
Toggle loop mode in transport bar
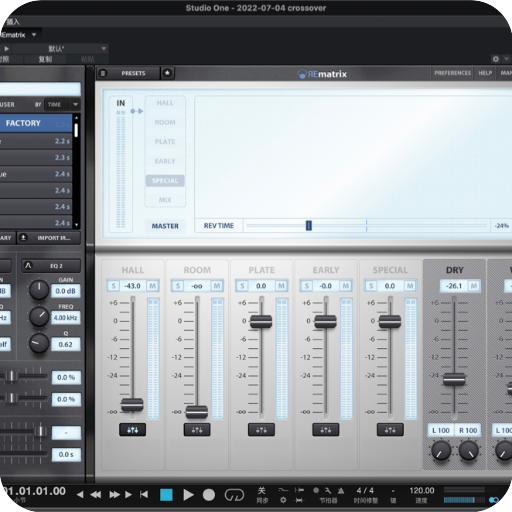(234, 495)
